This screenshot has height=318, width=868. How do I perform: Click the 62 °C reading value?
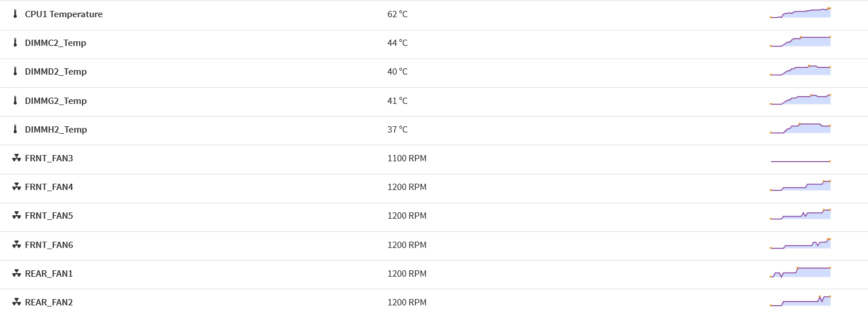(398, 14)
